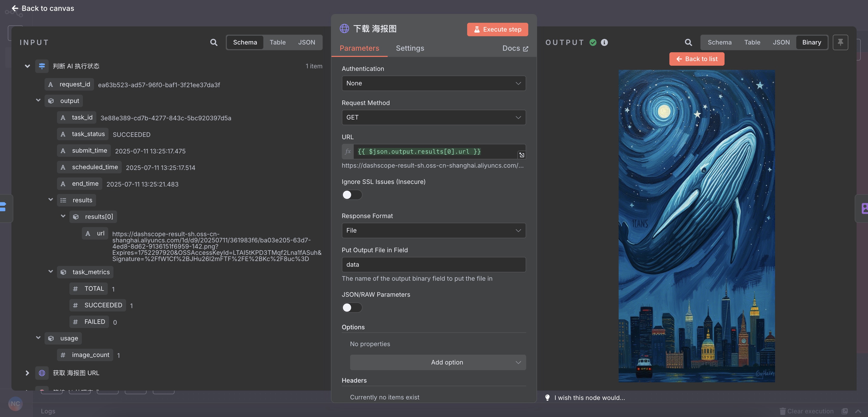
Task: Open the Response Format dropdown
Action: tap(434, 230)
